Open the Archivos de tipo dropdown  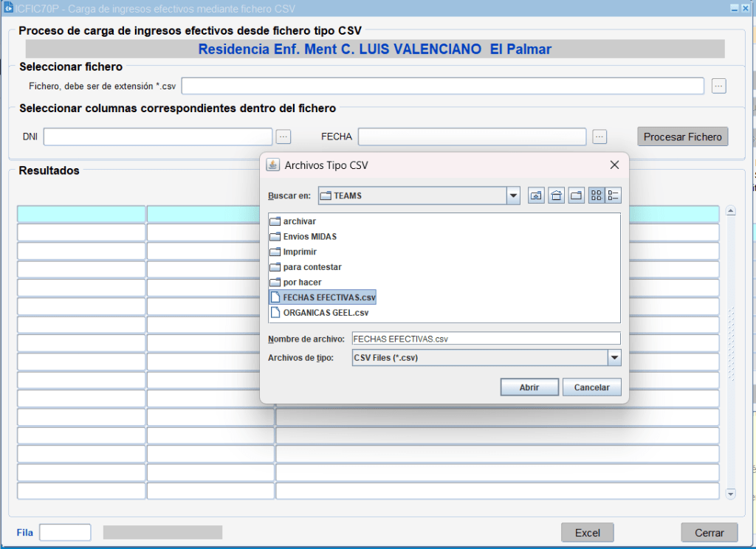614,358
